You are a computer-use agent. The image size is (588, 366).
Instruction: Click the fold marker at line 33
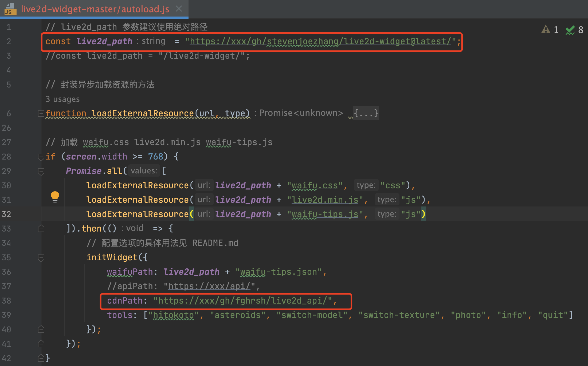point(41,228)
